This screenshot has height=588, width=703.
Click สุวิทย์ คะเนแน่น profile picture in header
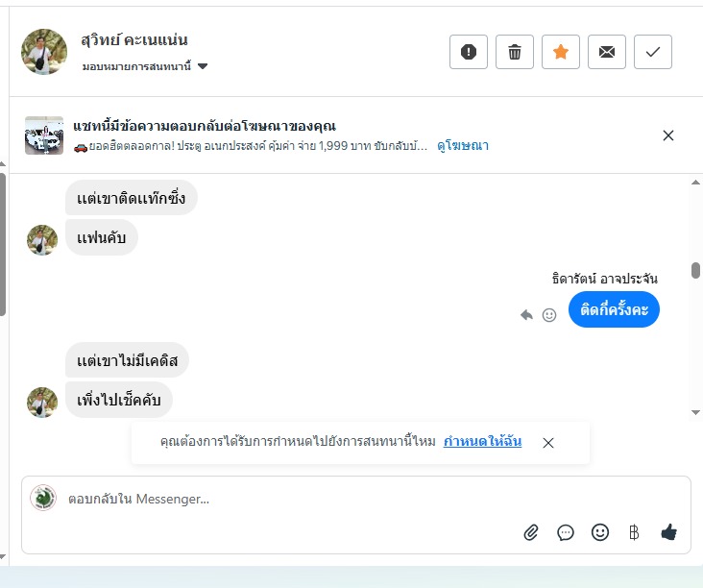pos(44,52)
